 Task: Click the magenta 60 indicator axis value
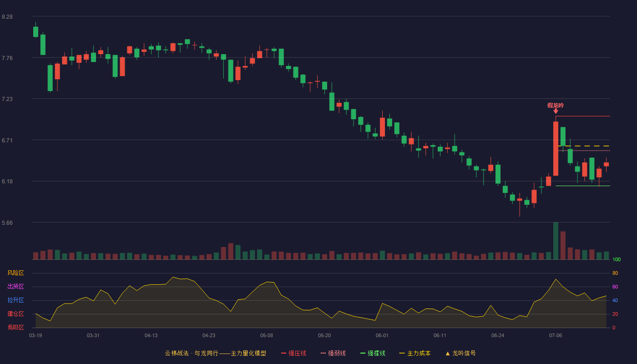[615, 287]
